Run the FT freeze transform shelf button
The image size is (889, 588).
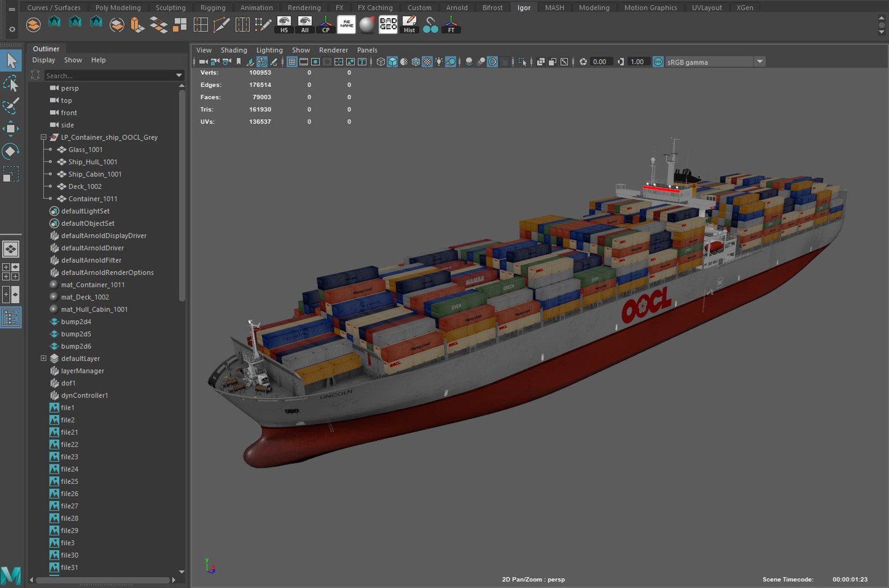coord(451,24)
